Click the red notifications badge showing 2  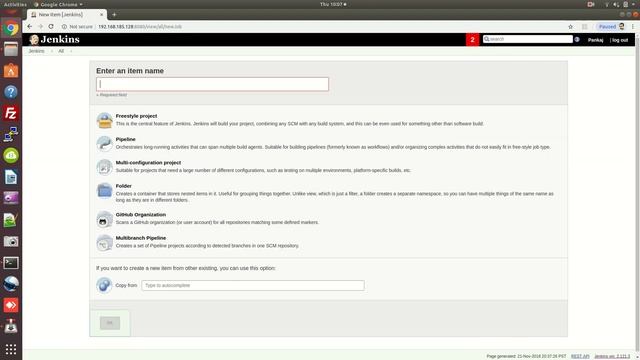472,40
